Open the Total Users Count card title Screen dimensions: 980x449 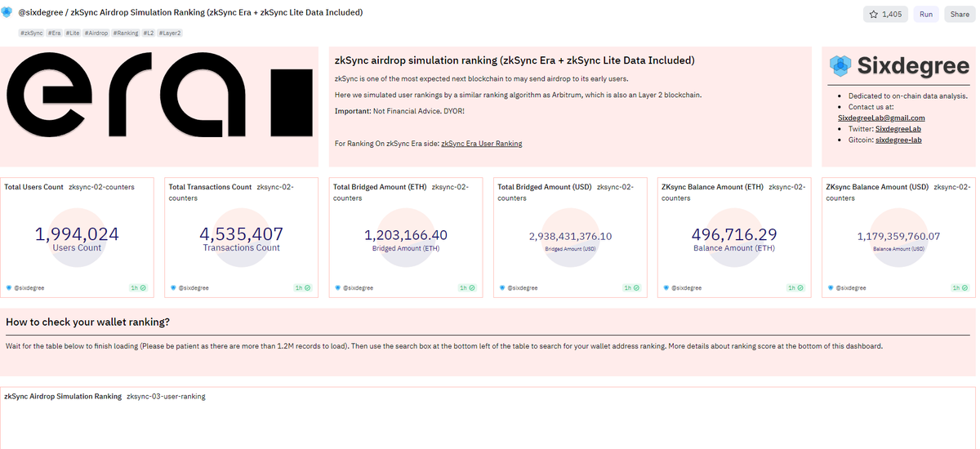click(33, 187)
